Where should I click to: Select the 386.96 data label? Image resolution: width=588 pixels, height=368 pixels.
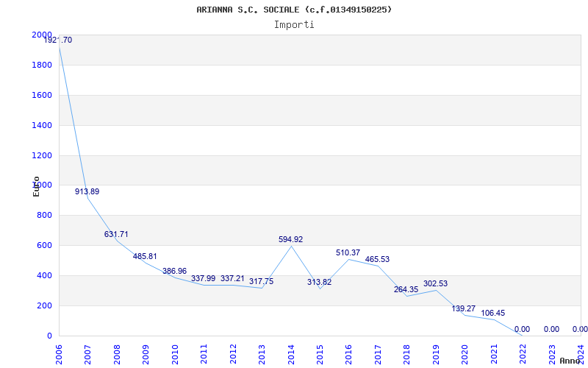point(174,271)
